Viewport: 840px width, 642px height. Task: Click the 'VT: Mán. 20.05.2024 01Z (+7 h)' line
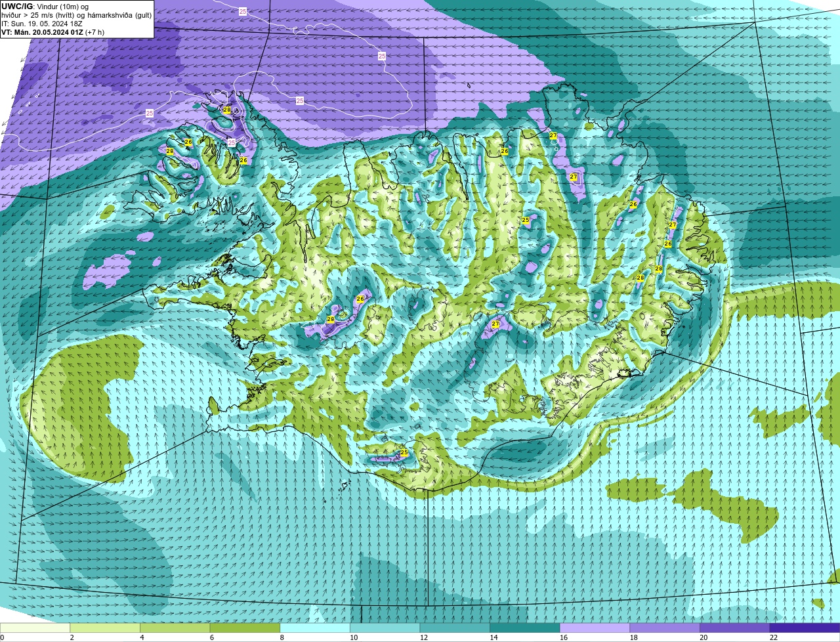tap(52, 32)
